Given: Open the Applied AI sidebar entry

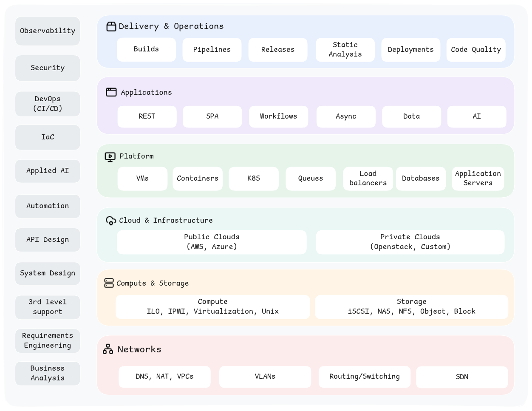Looking at the screenshot, I should (x=48, y=171).
